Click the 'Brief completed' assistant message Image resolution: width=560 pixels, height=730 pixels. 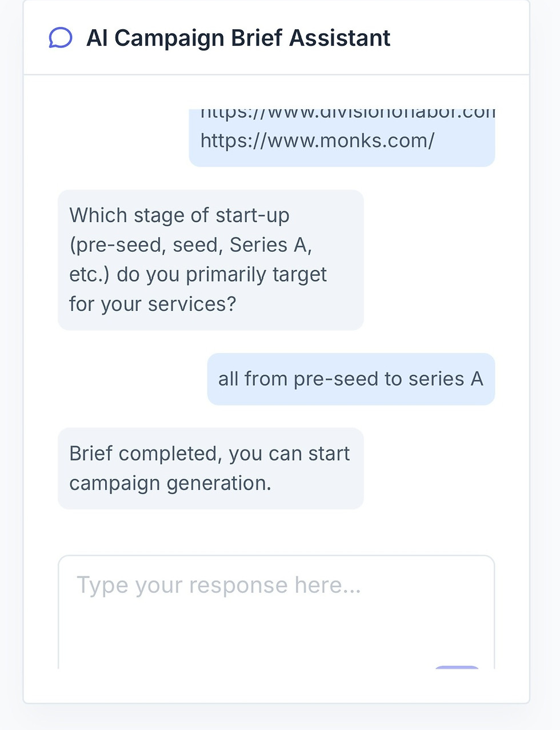tap(210, 468)
